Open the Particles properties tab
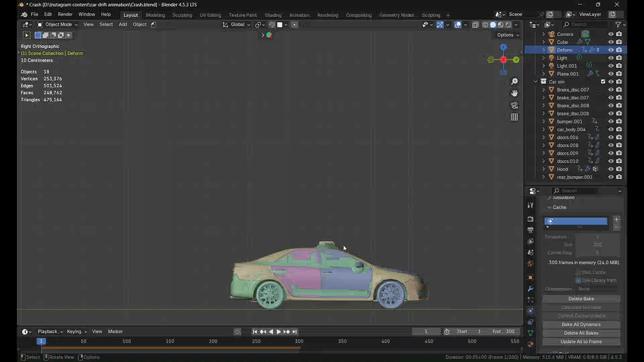The width and height of the screenshot is (644, 362). coord(530,300)
